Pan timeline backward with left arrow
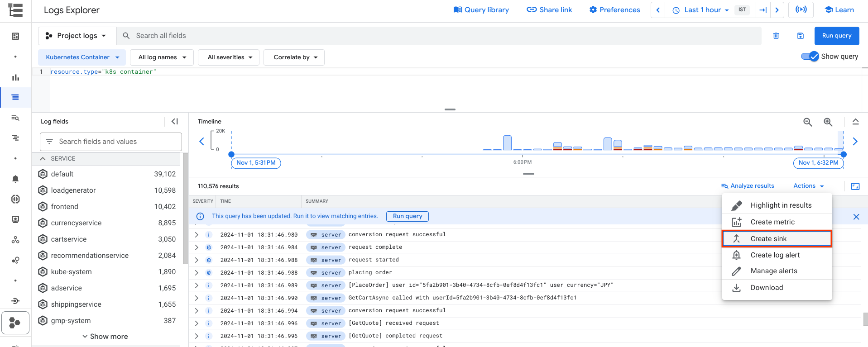Viewport: 868px width, 347px height. coord(202,142)
